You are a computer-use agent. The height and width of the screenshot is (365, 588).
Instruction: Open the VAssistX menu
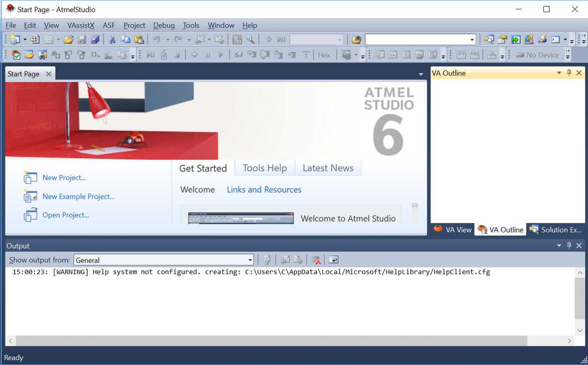pyautogui.click(x=81, y=25)
